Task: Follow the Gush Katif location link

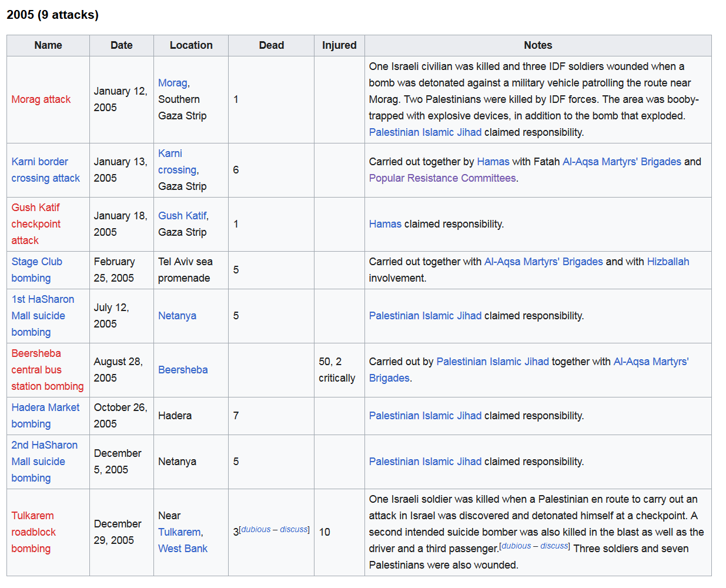Action: pos(182,216)
